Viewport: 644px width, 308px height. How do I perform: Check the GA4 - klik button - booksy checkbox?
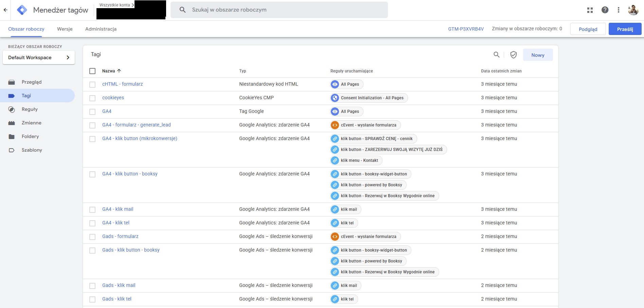pyautogui.click(x=92, y=174)
